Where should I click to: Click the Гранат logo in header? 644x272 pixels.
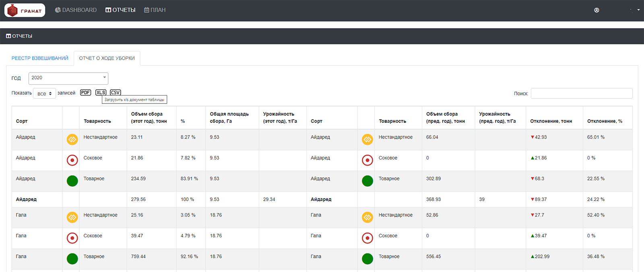tap(25, 10)
